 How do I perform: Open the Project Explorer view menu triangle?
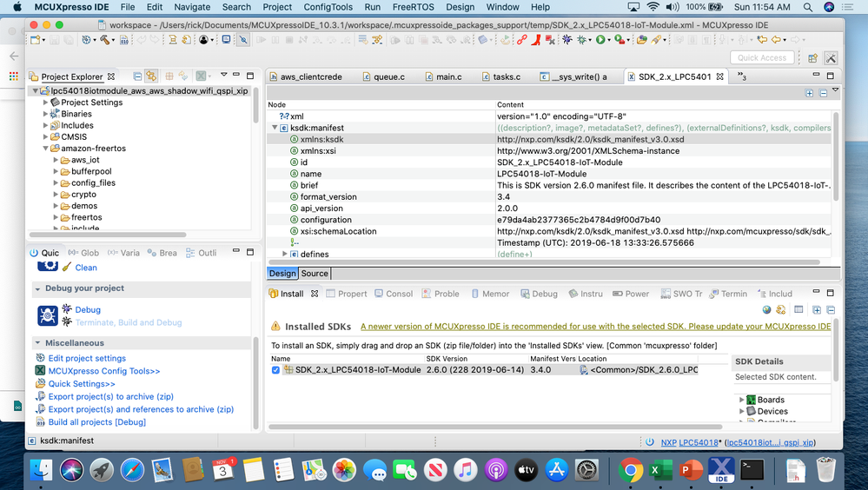tap(223, 75)
